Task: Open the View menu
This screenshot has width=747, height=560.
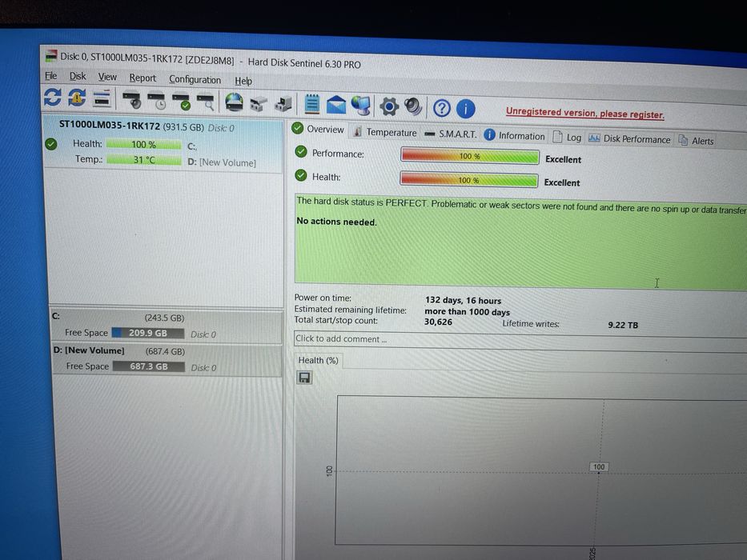Action: [107, 77]
